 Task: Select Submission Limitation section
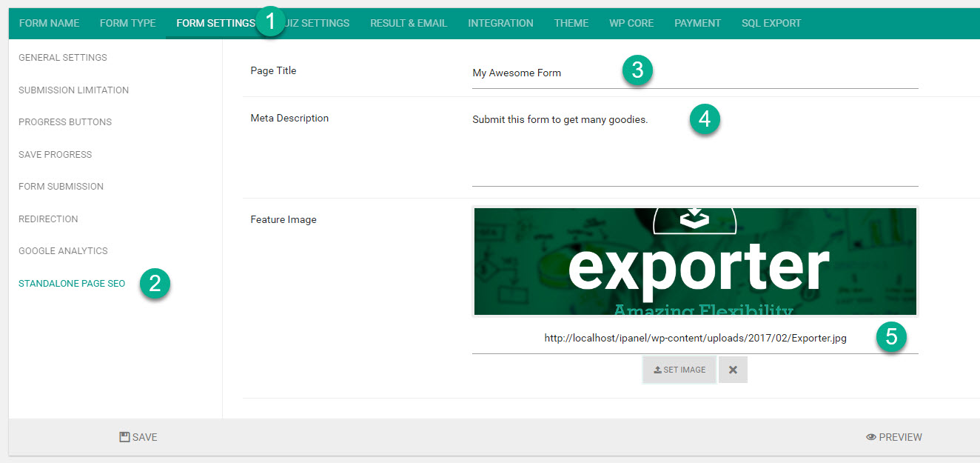73,90
